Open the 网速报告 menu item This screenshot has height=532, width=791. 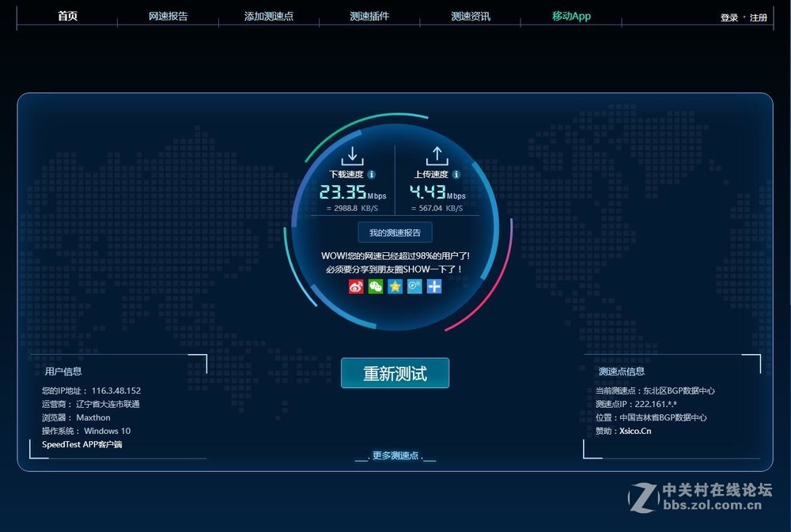168,16
